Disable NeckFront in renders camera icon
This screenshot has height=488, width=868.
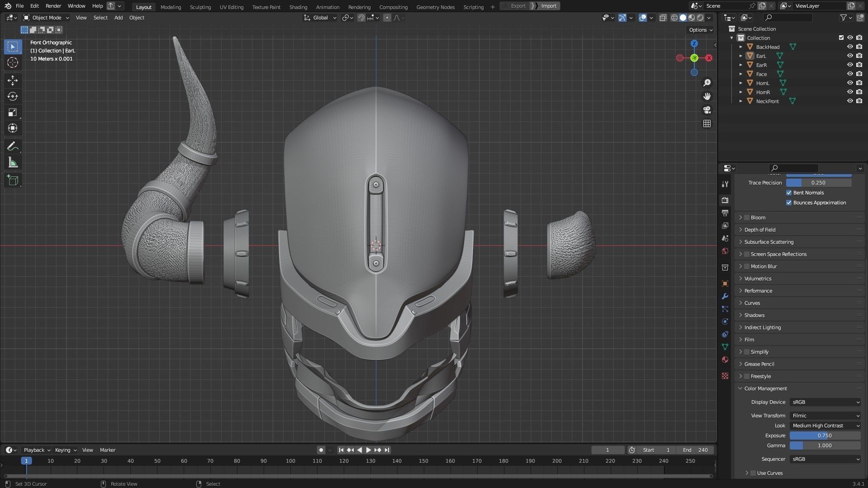[859, 101]
